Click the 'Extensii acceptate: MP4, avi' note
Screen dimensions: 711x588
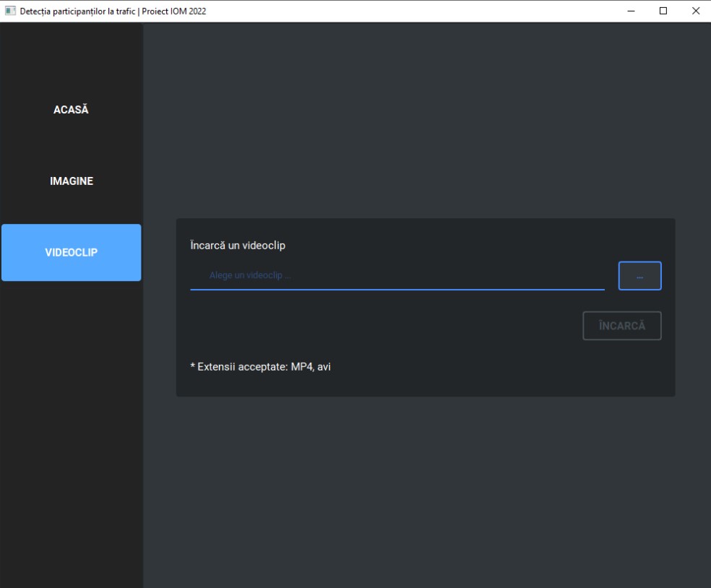coord(260,366)
